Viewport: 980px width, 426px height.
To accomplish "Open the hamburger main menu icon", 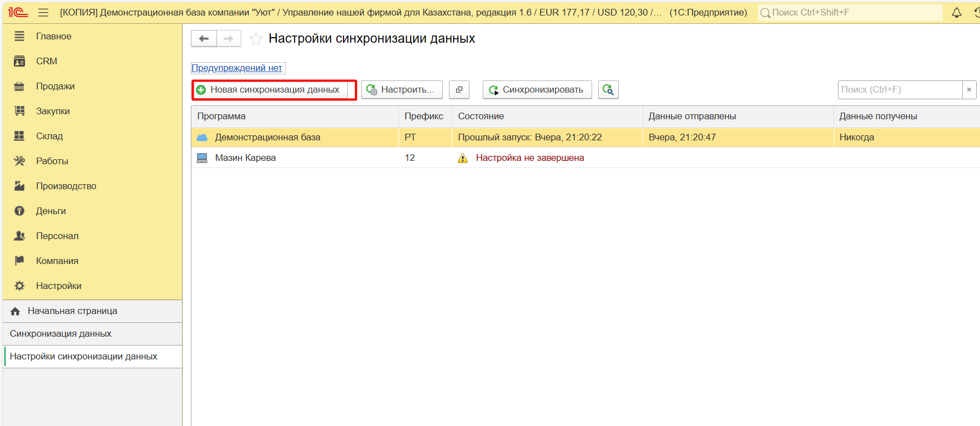I will (x=43, y=13).
